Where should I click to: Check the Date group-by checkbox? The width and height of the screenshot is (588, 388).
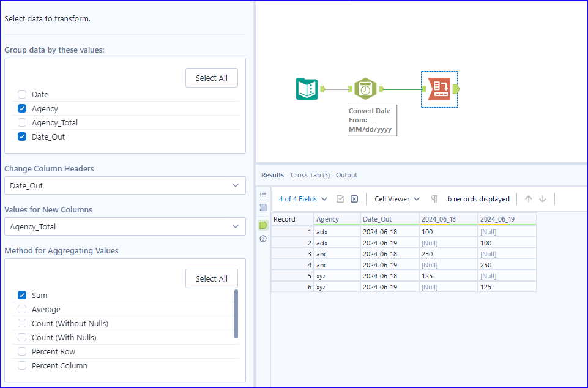(22, 94)
